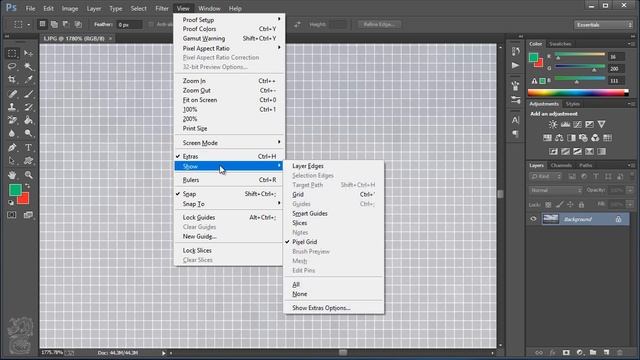
Task: Click the foreground color swatch in toolbox
Action: coord(15,190)
